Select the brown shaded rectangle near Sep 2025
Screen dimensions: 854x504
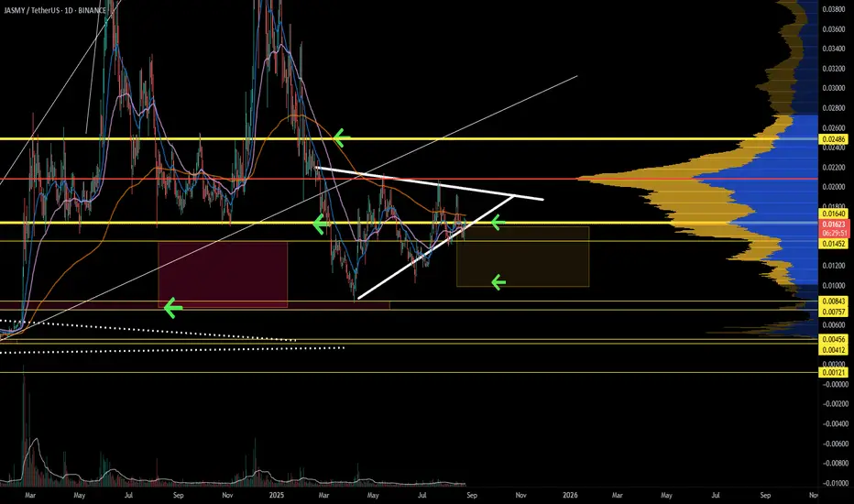(x=523, y=257)
